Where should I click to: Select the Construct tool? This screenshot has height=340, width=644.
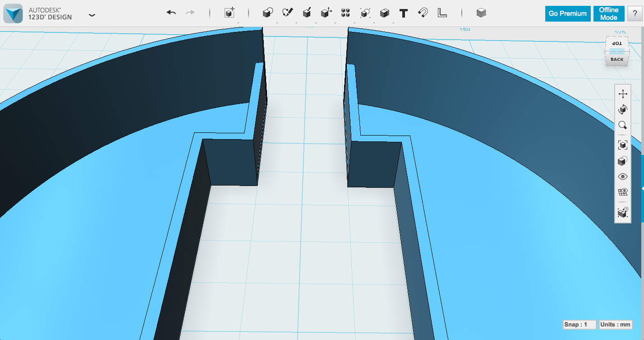[307, 12]
